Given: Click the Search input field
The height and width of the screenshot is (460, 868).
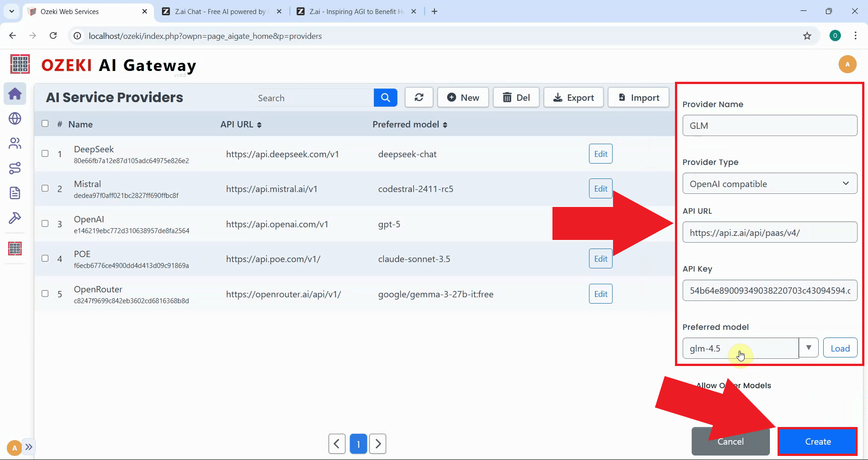Looking at the screenshot, I should tap(312, 97).
